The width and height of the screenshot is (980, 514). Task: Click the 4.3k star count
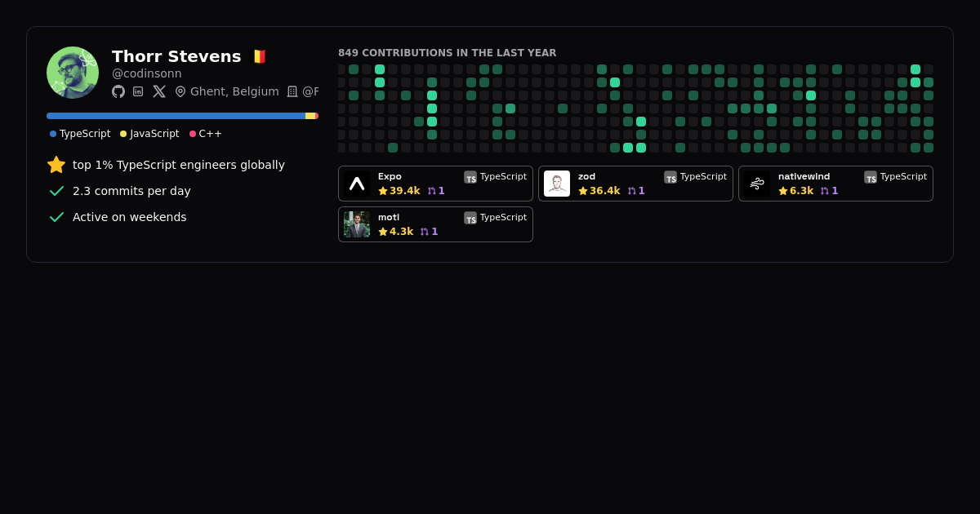point(402,232)
